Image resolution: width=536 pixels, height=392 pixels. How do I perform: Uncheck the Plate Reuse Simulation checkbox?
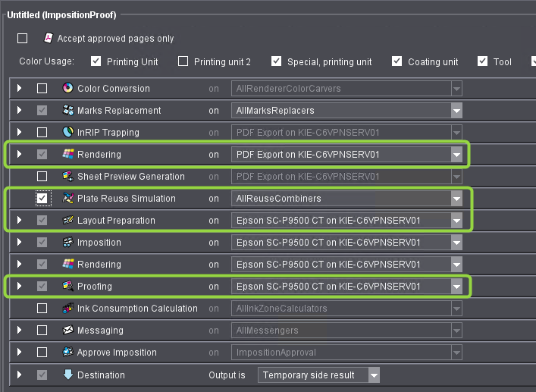pyautogui.click(x=42, y=199)
